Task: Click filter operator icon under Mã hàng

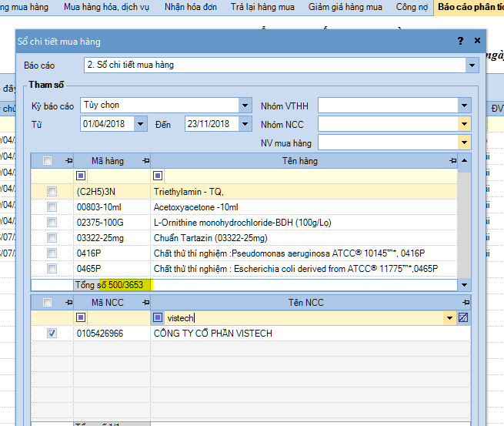Action: 81,176
